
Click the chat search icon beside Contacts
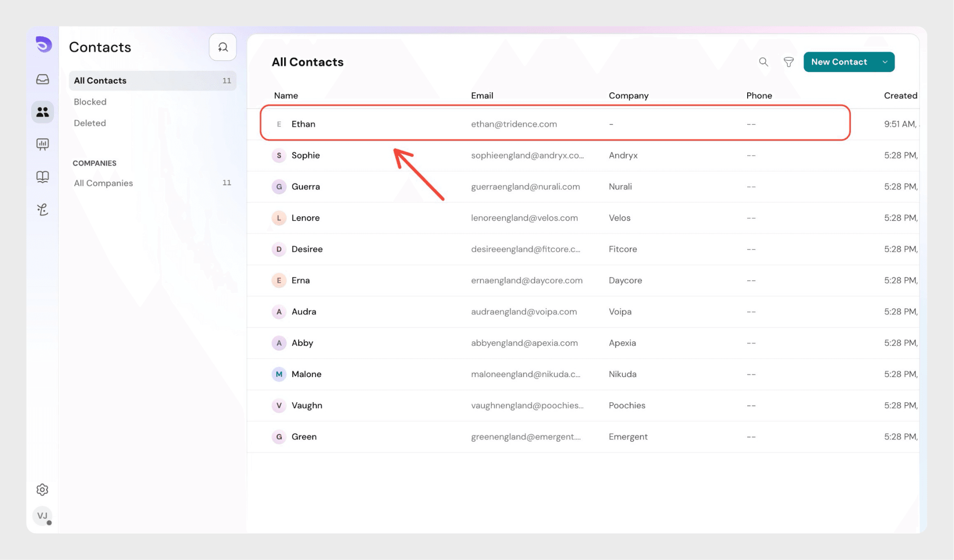point(223,47)
